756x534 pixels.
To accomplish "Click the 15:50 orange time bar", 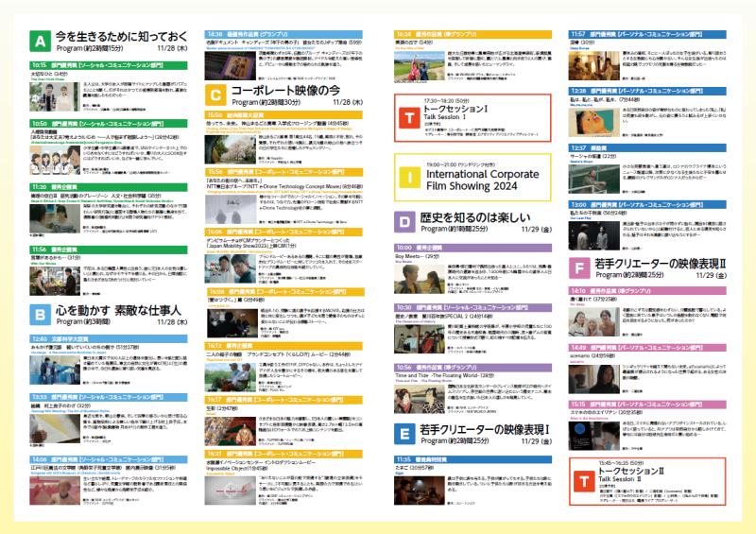I will point(283,114).
